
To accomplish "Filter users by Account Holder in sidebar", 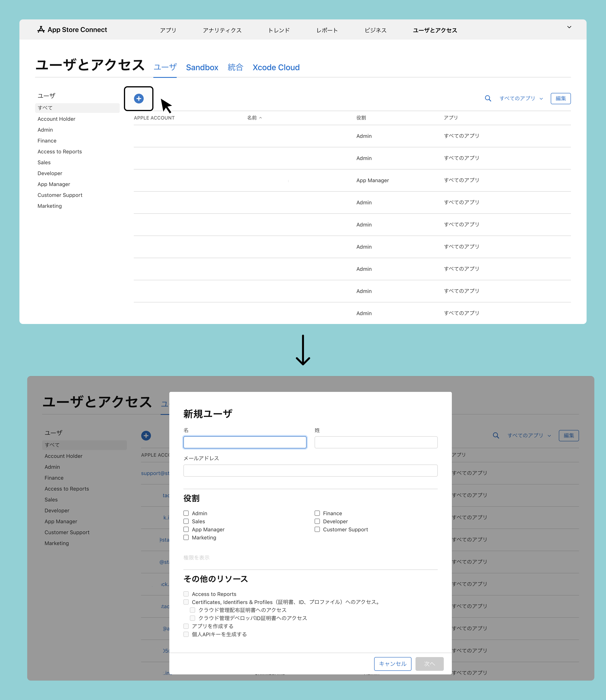I will coord(57,119).
